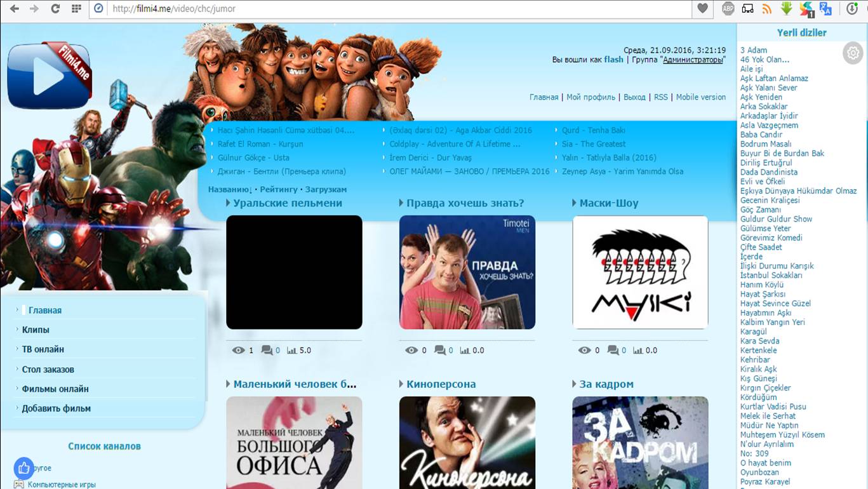Open the Киноперсона thumbnail image
Screen dimensions: 868x489
pos(467,443)
